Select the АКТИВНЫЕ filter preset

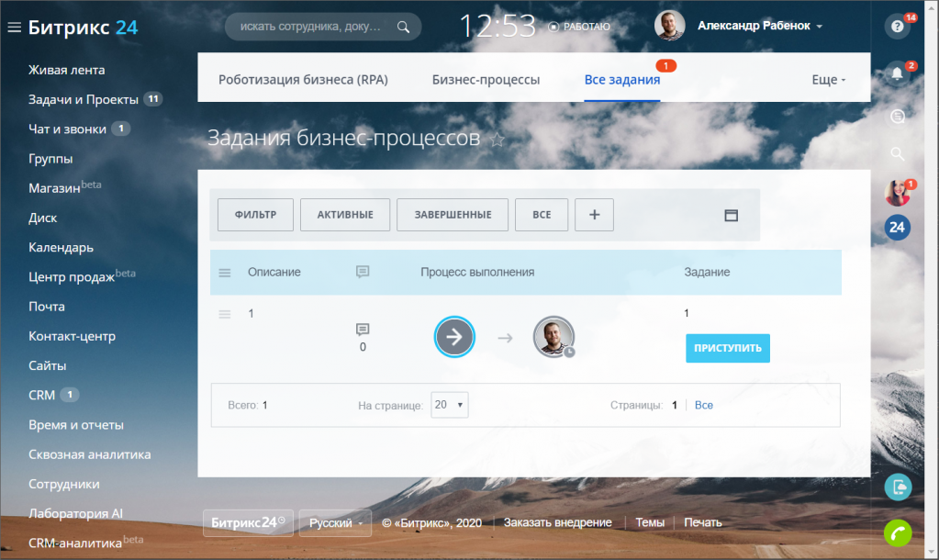[345, 215]
